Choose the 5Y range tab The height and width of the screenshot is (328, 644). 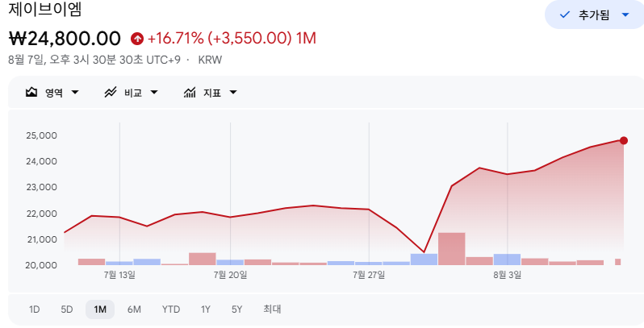coord(237,309)
